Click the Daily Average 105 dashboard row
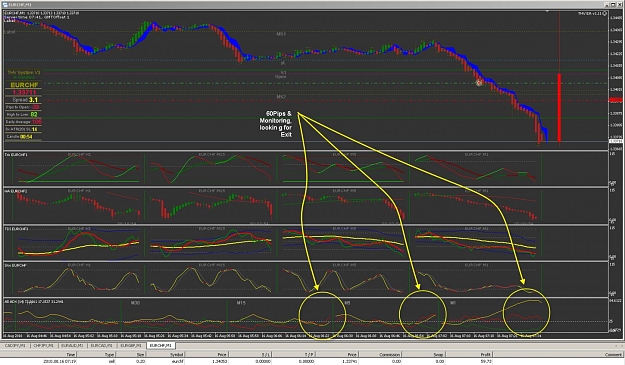The height and width of the screenshot is (365, 625). [x=24, y=122]
